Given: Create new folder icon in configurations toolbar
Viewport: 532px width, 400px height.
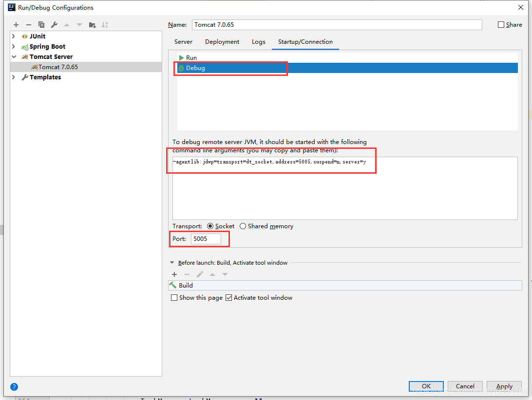Looking at the screenshot, I should [x=92, y=25].
